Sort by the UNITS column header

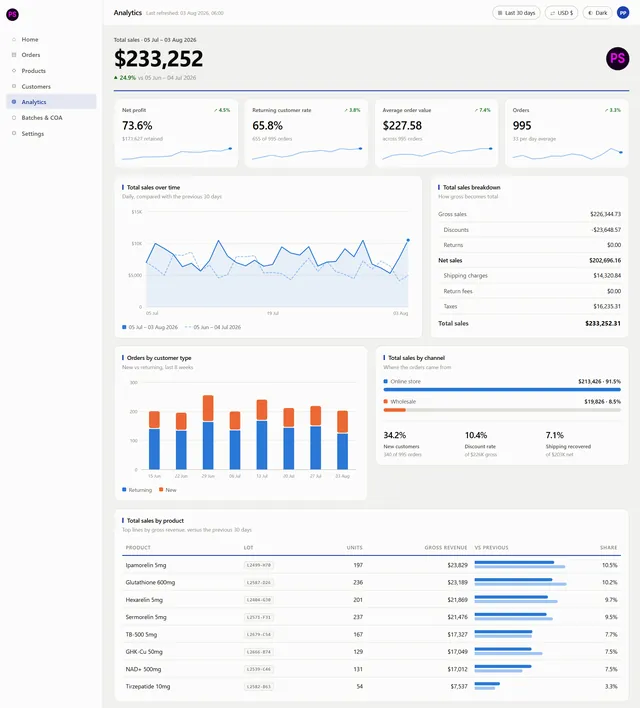355,547
